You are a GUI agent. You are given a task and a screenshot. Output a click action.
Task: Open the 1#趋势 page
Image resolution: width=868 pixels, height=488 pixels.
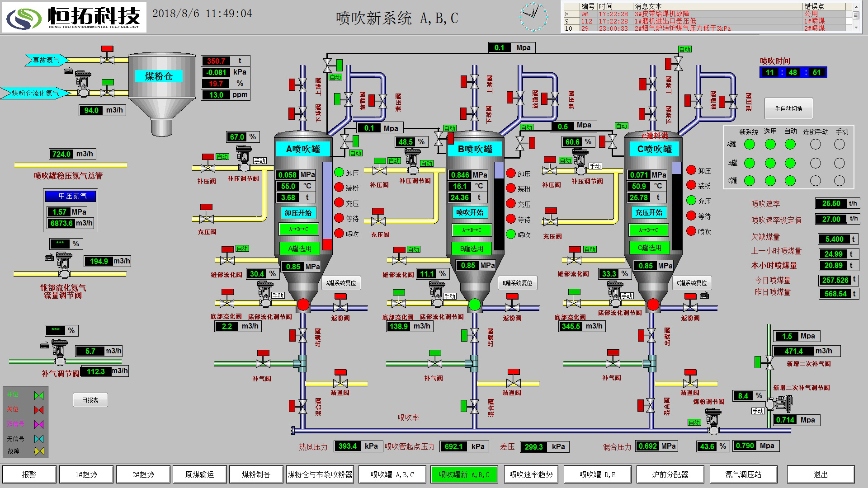coord(86,474)
